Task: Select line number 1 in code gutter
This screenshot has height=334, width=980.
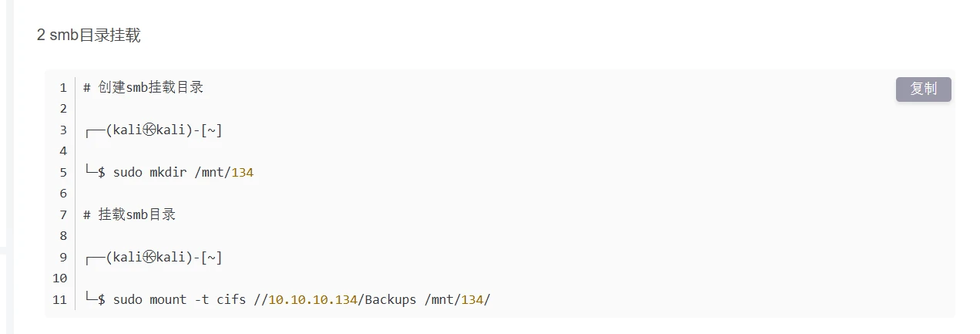Action: pyautogui.click(x=63, y=88)
